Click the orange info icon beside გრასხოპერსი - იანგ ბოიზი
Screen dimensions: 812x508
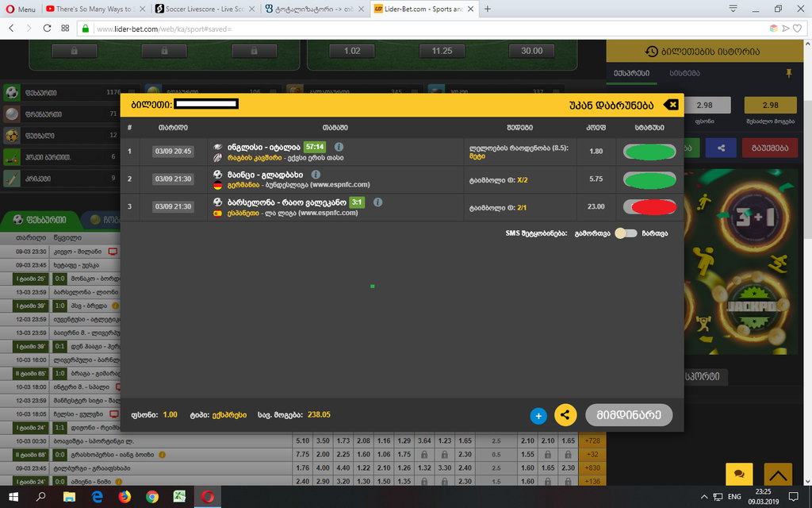coord(162,455)
